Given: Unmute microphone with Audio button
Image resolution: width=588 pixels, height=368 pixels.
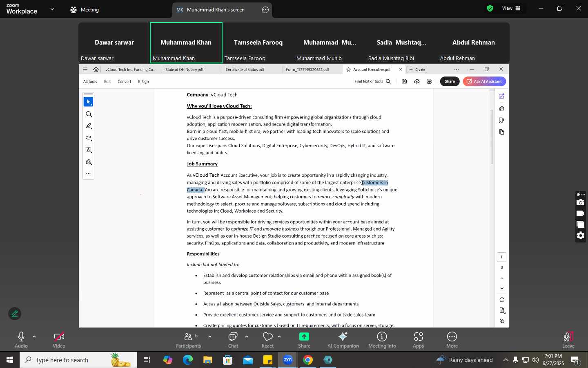Looking at the screenshot, I should [x=21, y=340].
